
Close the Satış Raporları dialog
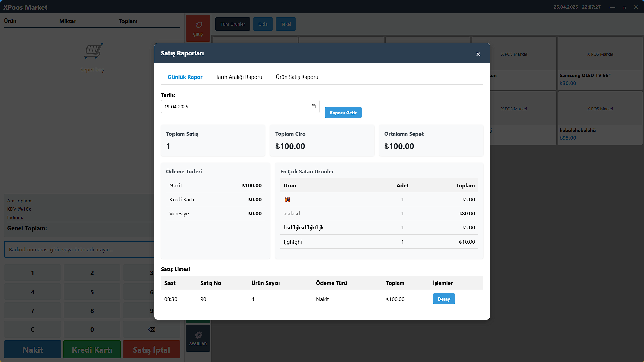(478, 54)
